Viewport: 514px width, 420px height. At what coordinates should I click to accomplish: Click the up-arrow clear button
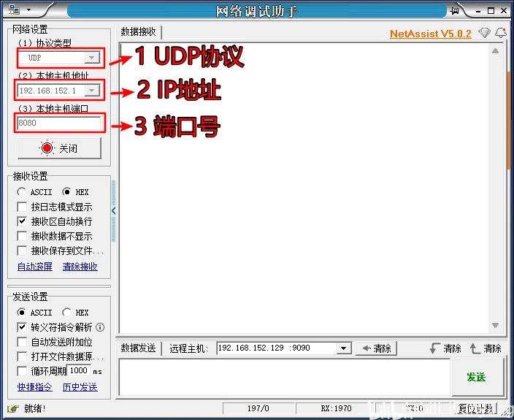coord(486,348)
